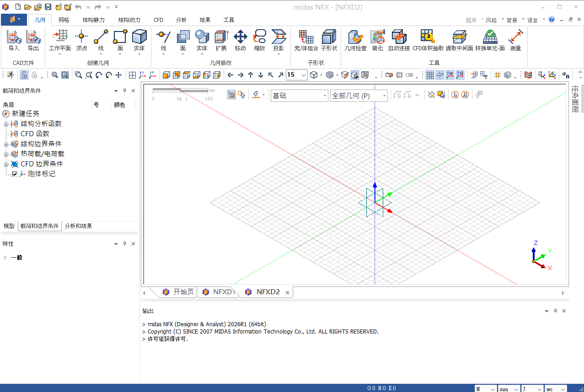Expand the 结构边界条件 tree node
Viewport: 584px width, 392px height.
pos(6,144)
